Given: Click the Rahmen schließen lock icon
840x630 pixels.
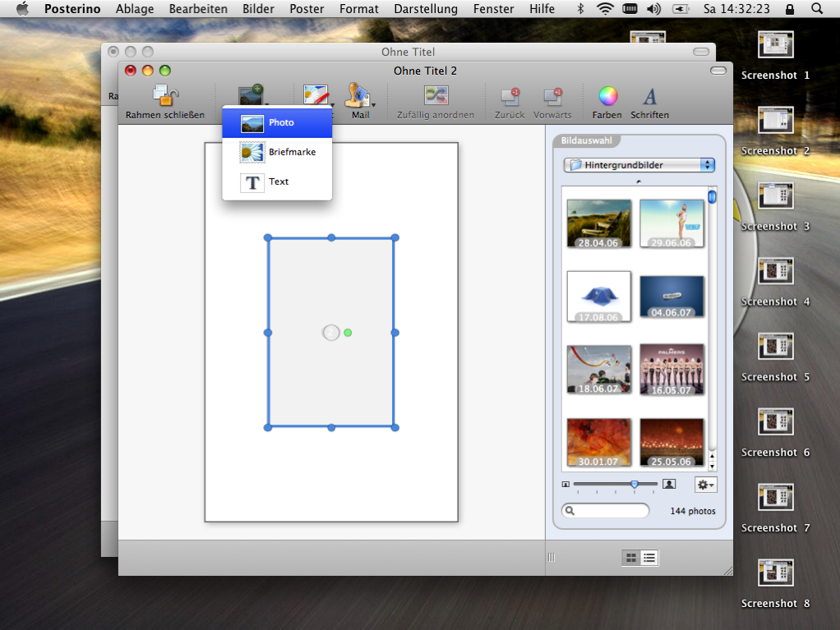Looking at the screenshot, I should 165,96.
